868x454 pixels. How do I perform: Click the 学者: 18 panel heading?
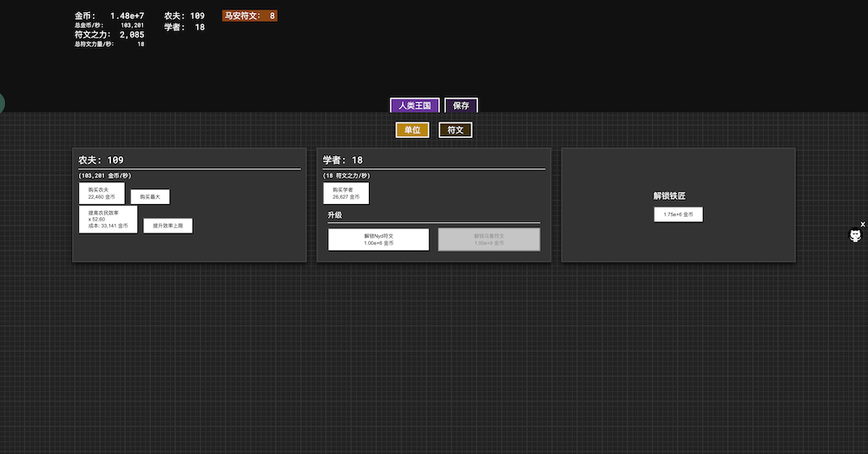343,160
